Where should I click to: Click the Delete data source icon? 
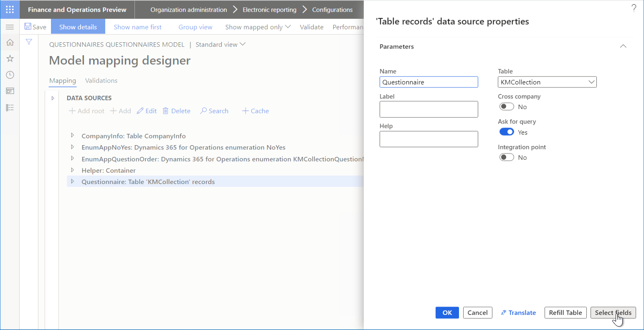point(176,110)
